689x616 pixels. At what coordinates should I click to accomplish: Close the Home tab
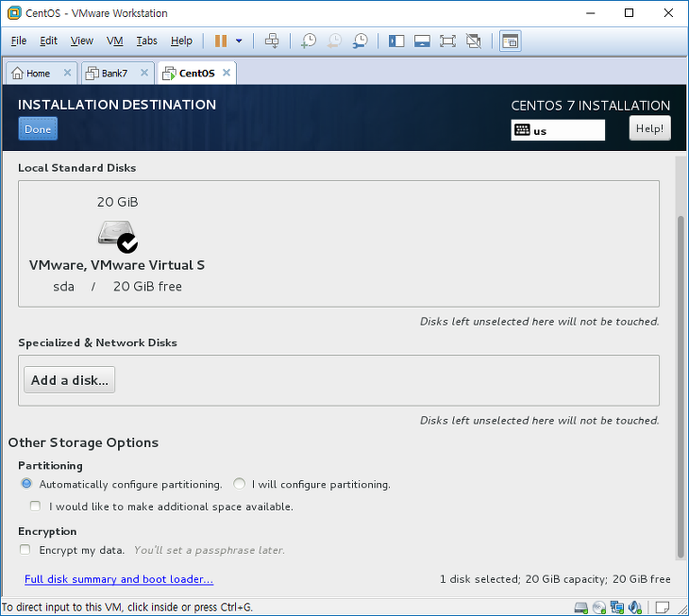click(67, 73)
